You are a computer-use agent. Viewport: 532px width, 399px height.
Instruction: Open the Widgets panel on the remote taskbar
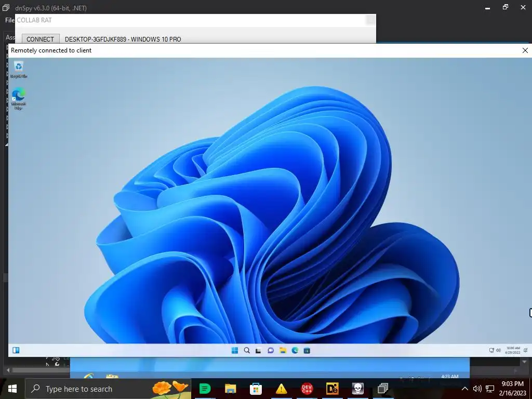coord(16,350)
